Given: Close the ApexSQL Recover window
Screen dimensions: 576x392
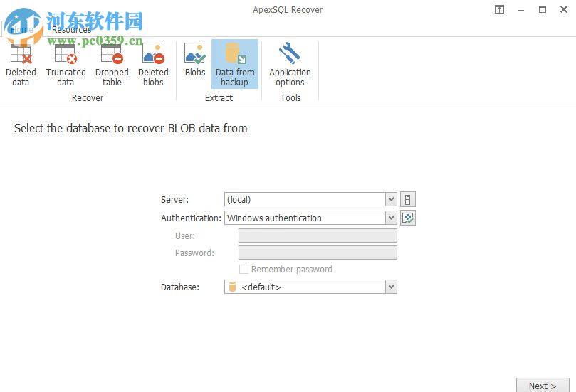Looking at the screenshot, I should [564, 9].
